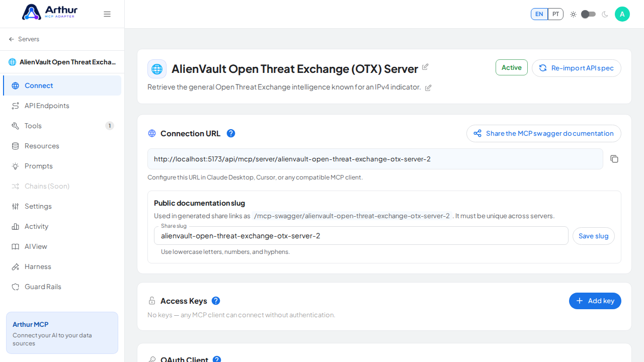Open the Prompts section
Image resolution: width=644 pixels, height=362 pixels.
point(62,166)
